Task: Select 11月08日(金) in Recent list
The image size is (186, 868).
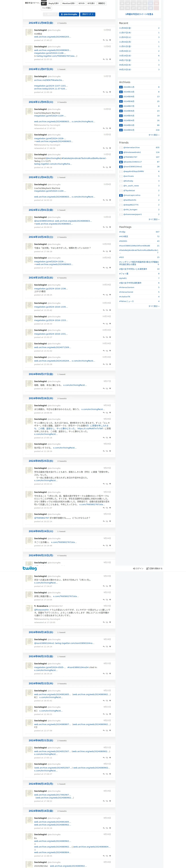Action: (125, 28)
